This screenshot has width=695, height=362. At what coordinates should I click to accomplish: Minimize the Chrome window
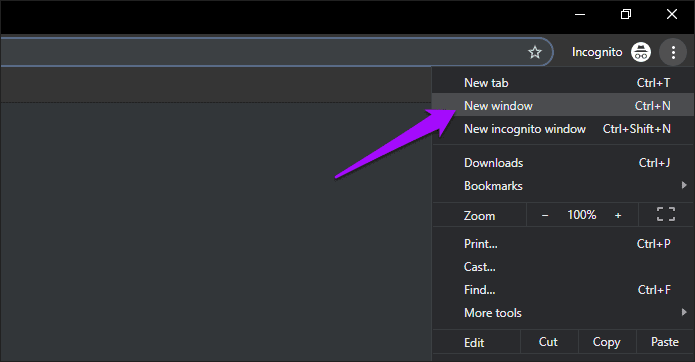click(x=580, y=15)
